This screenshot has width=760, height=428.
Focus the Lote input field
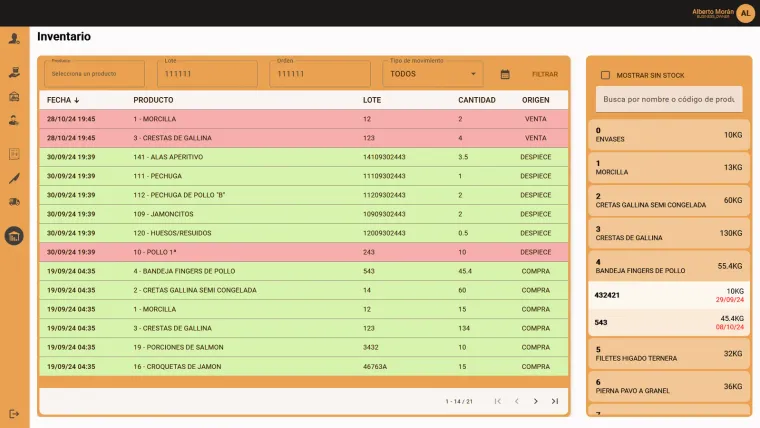coord(207,74)
